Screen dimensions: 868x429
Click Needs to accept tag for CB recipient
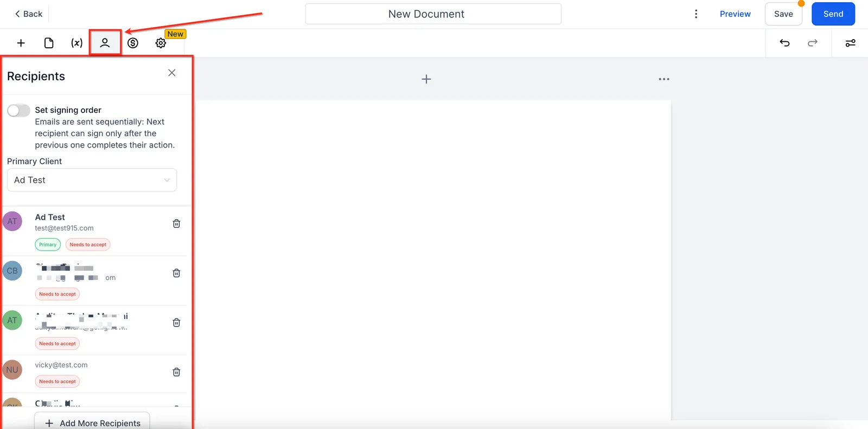[58, 294]
